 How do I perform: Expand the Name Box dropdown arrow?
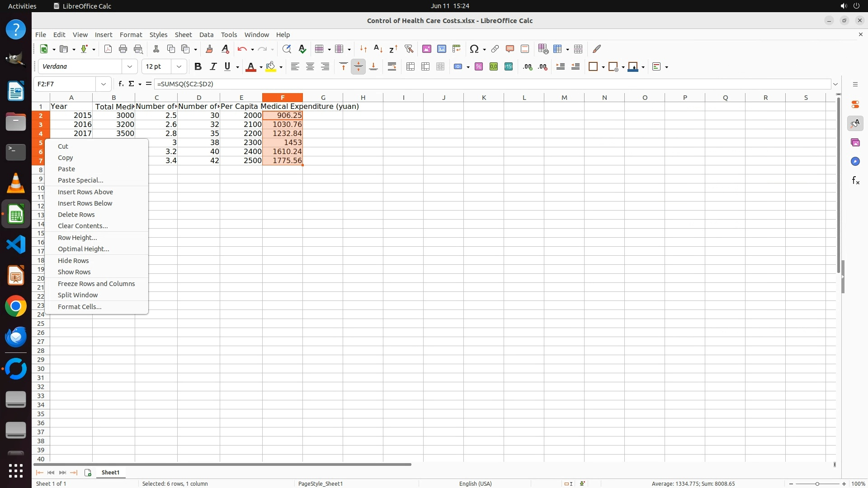(x=104, y=84)
